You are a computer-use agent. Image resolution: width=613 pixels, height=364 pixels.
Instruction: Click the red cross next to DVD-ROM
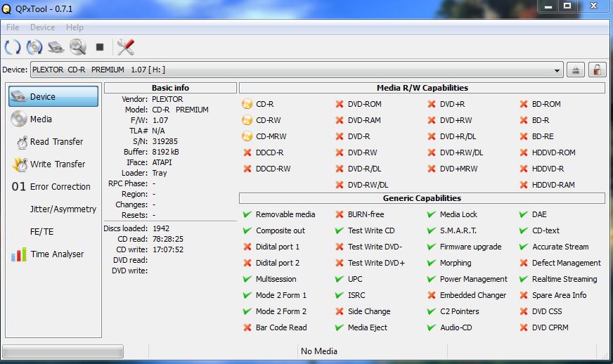pyautogui.click(x=340, y=104)
